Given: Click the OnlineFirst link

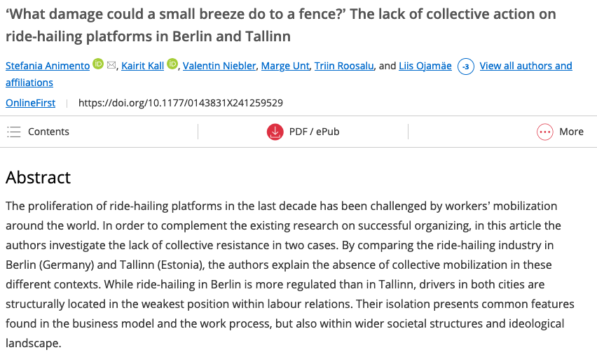Looking at the screenshot, I should pyautogui.click(x=30, y=103).
